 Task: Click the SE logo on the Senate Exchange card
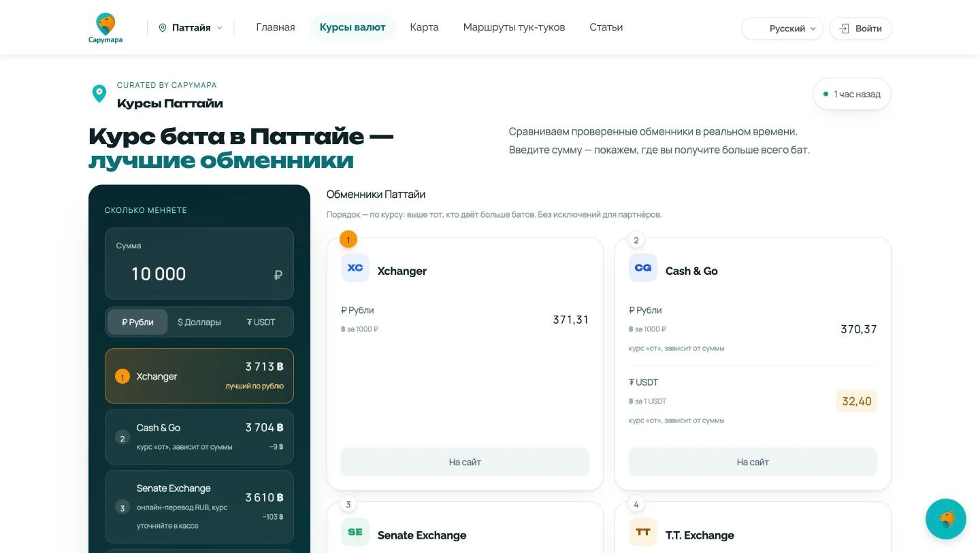355,532
